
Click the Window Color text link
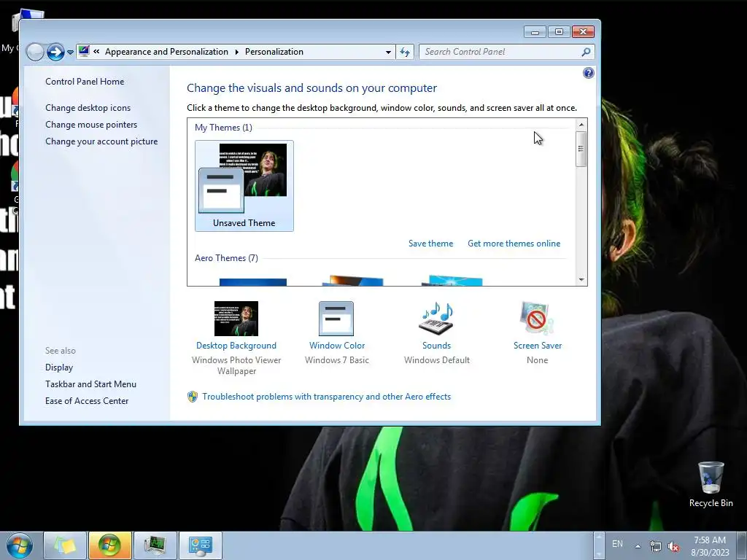[x=337, y=345]
